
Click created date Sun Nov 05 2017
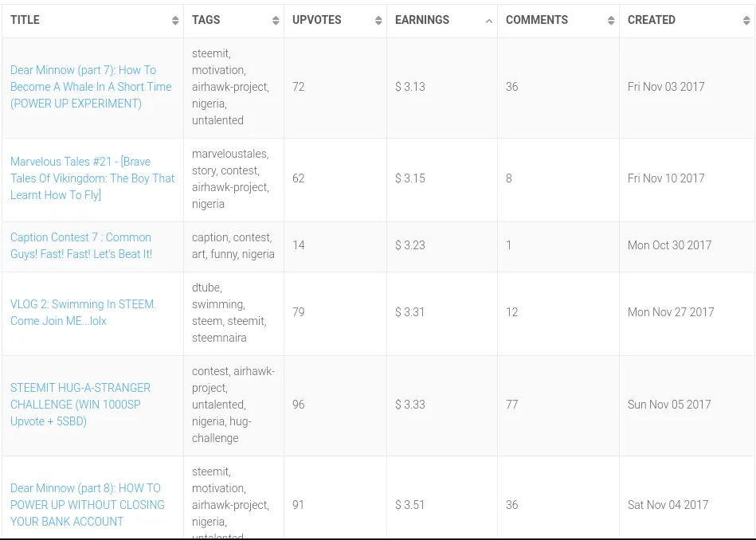[x=669, y=405]
